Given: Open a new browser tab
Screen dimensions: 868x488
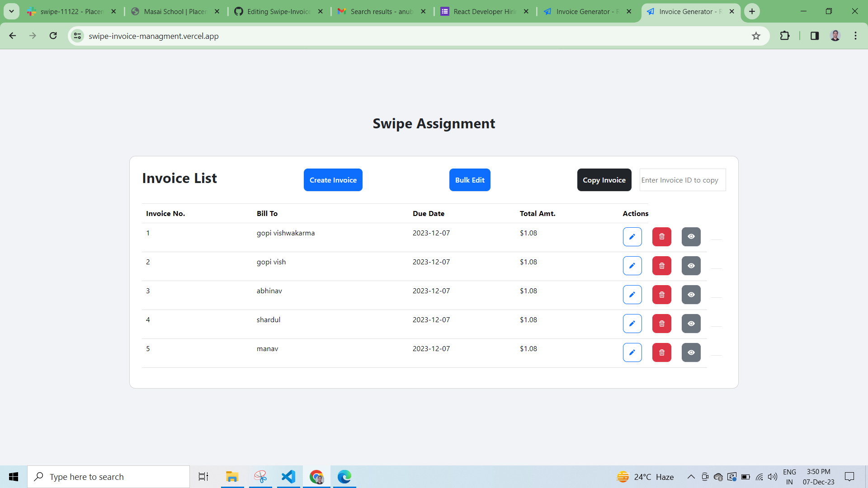Looking at the screenshot, I should coord(752,11).
